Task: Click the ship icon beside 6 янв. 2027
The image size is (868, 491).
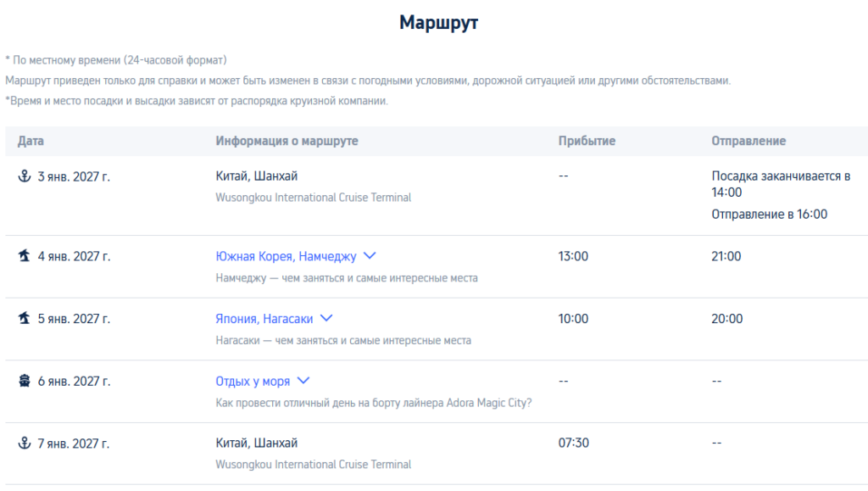Action: (25, 381)
